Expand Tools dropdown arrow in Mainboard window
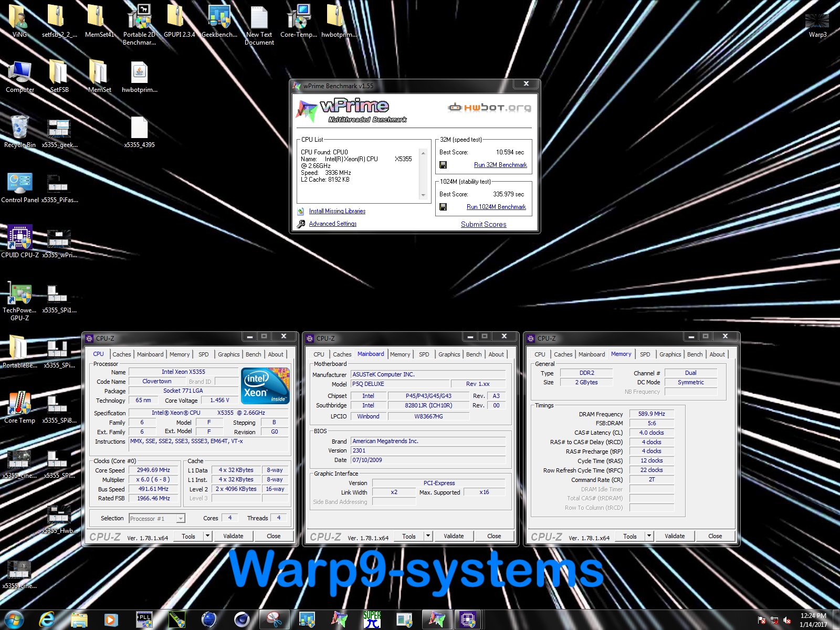The height and width of the screenshot is (630, 840). (428, 536)
